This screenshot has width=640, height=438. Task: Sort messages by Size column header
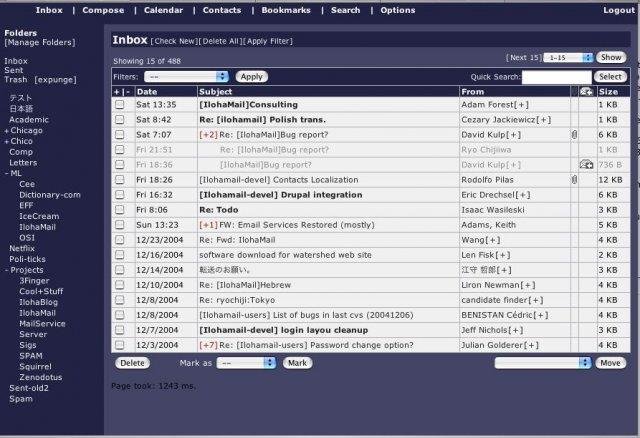click(x=608, y=92)
